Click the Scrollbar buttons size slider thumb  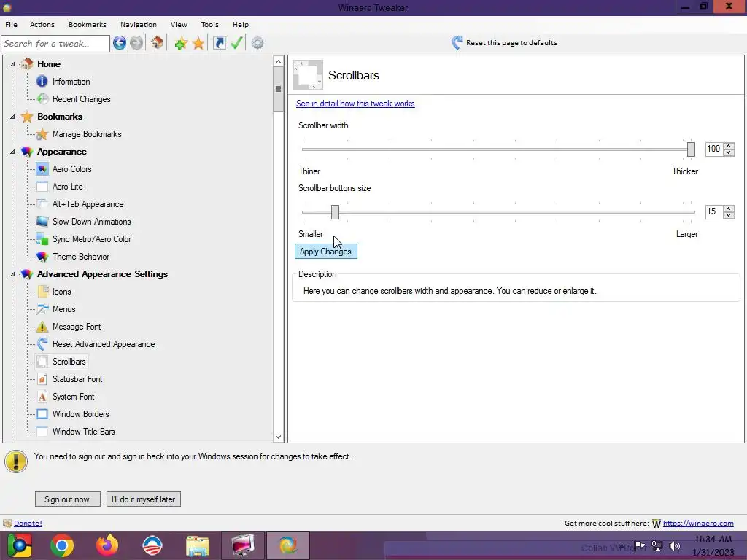coord(336,212)
